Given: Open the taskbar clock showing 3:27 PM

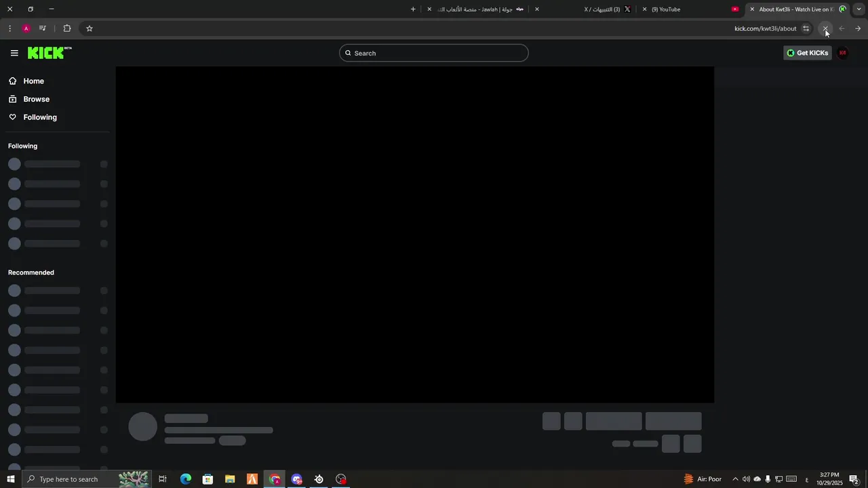Looking at the screenshot, I should (829, 479).
